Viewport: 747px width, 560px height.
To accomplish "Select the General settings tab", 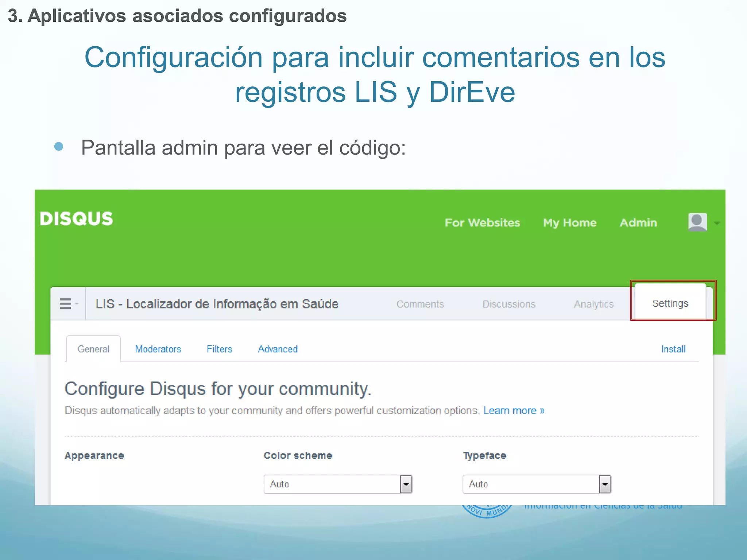I will [x=93, y=349].
